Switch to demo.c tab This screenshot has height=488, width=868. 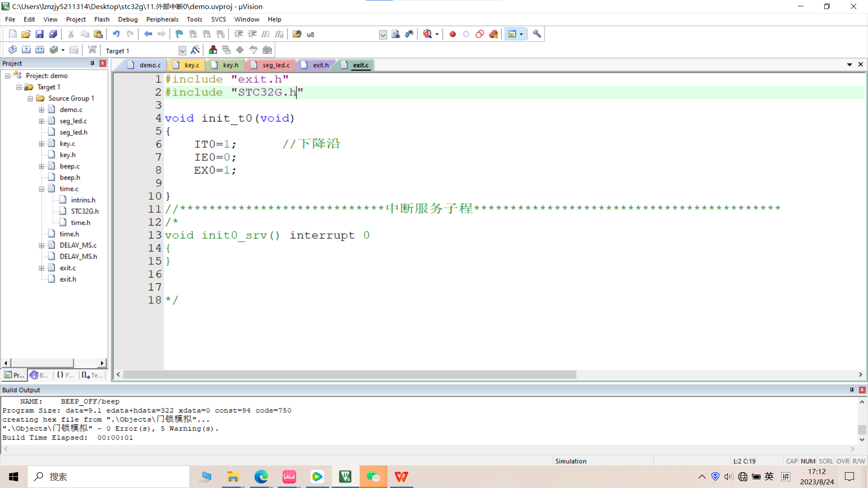(x=144, y=65)
